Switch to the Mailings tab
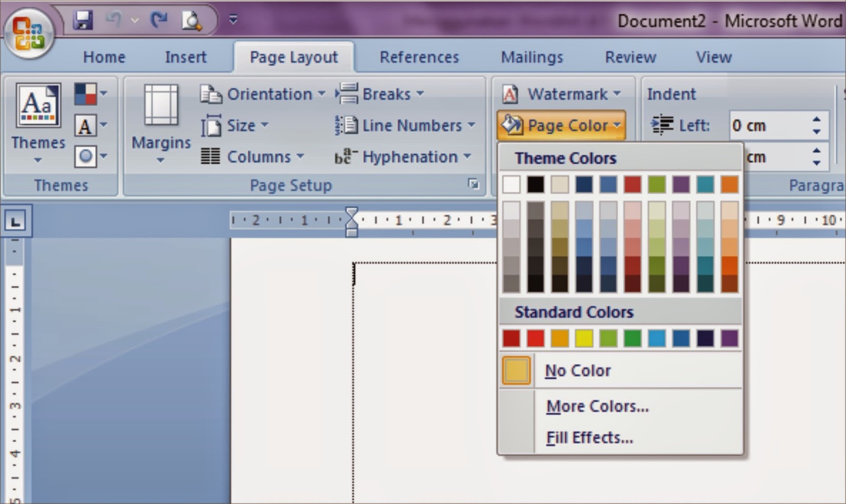846x504 pixels. click(x=531, y=57)
